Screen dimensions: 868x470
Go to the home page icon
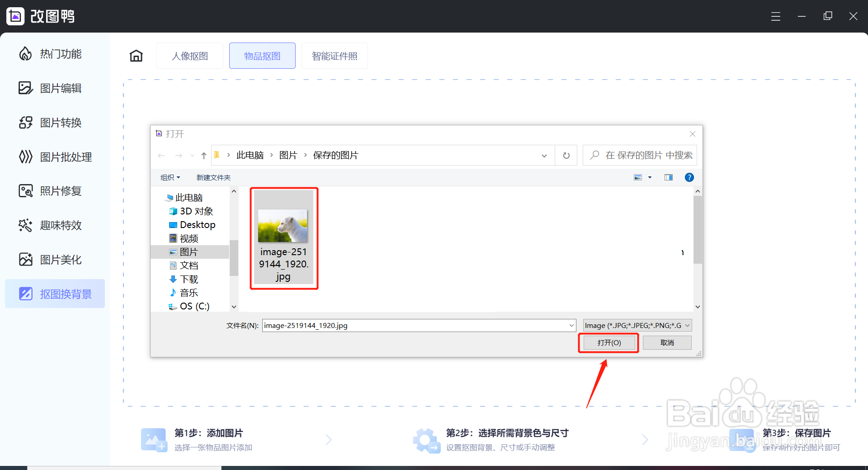136,56
